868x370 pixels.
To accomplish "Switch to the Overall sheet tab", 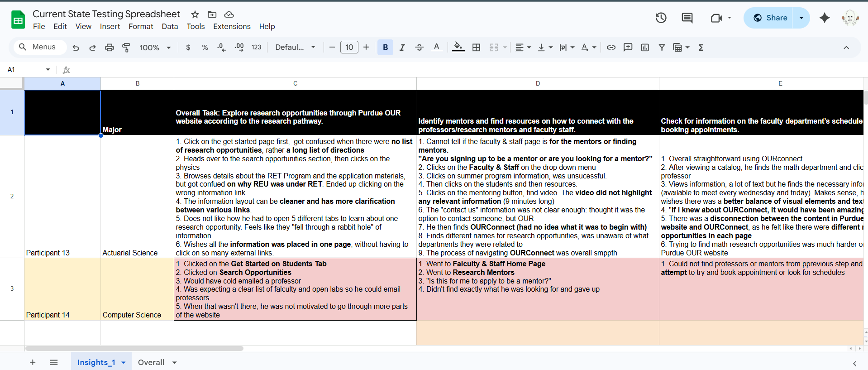I will pos(151,362).
